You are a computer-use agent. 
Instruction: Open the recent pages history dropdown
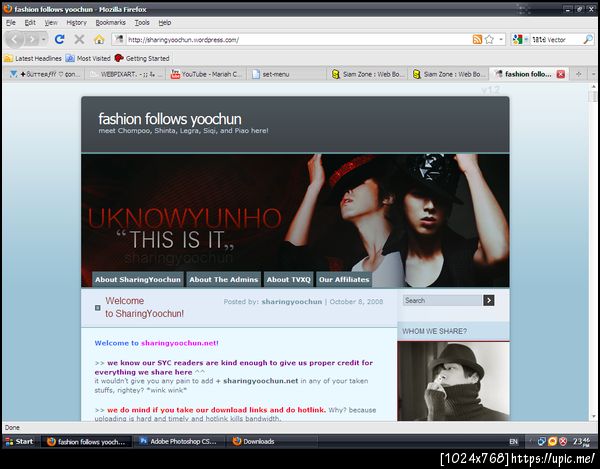pyautogui.click(x=44, y=39)
